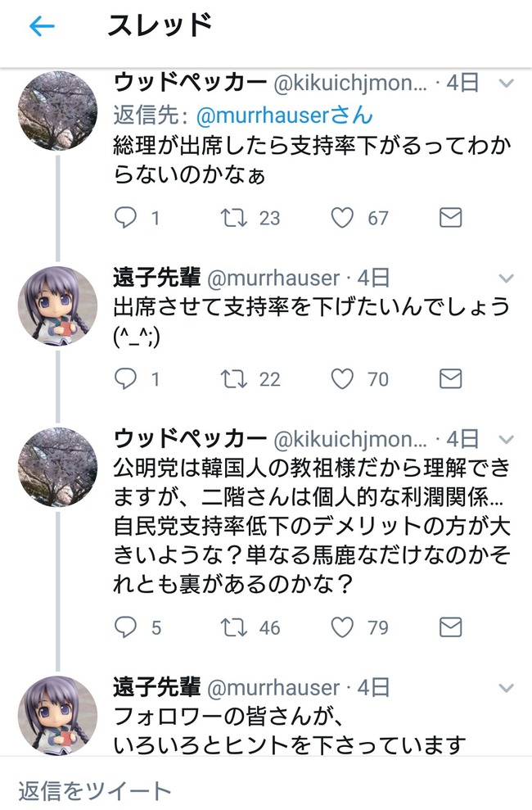
Task: Like the tweet with 79 likes
Action: click(x=342, y=627)
